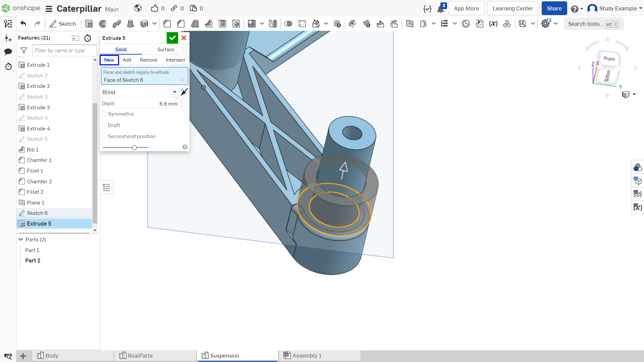The image size is (644, 362).
Task: Open the Study Example user menu
Action: coord(614,8)
